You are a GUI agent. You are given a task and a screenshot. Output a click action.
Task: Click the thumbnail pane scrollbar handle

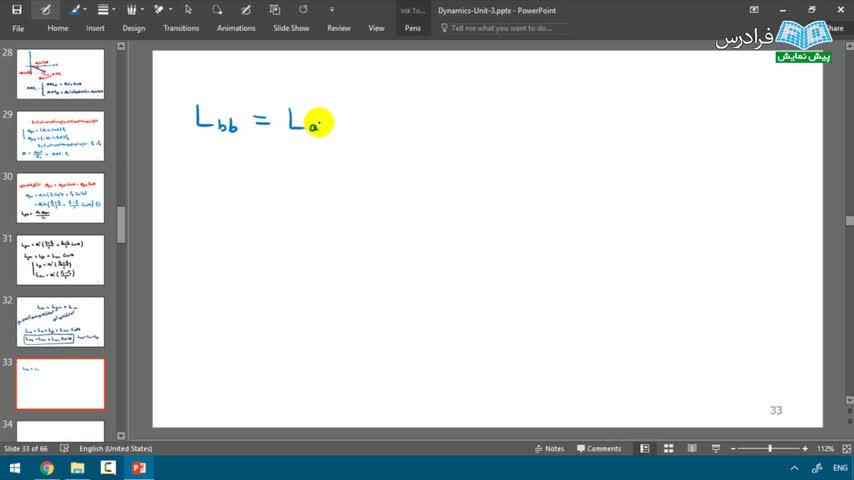pyautogui.click(x=121, y=224)
